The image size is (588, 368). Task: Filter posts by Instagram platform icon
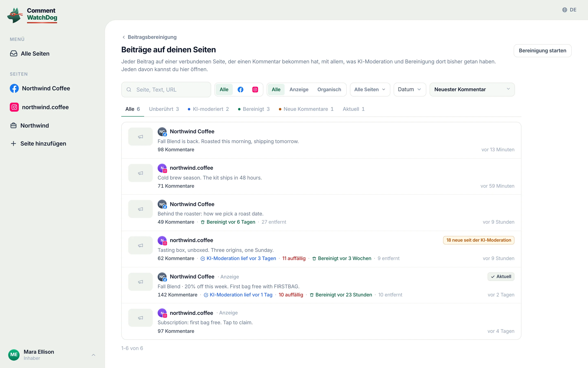[255, 90]
